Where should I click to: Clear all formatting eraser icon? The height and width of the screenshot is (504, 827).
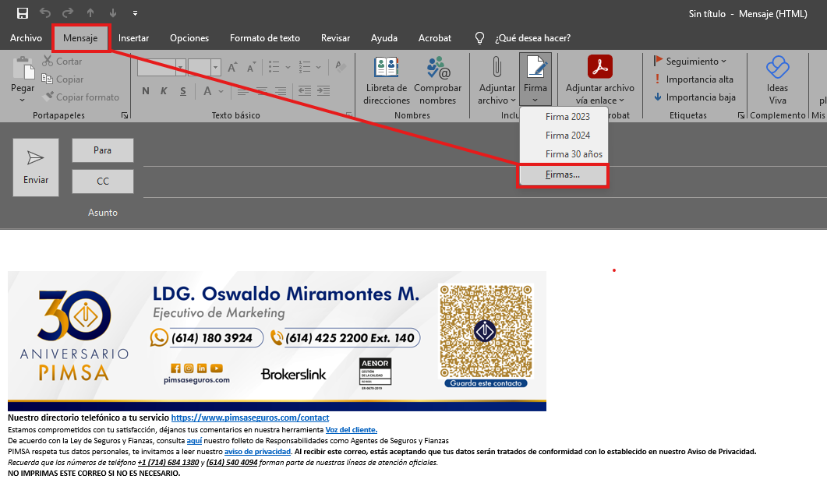pos(340,67)
